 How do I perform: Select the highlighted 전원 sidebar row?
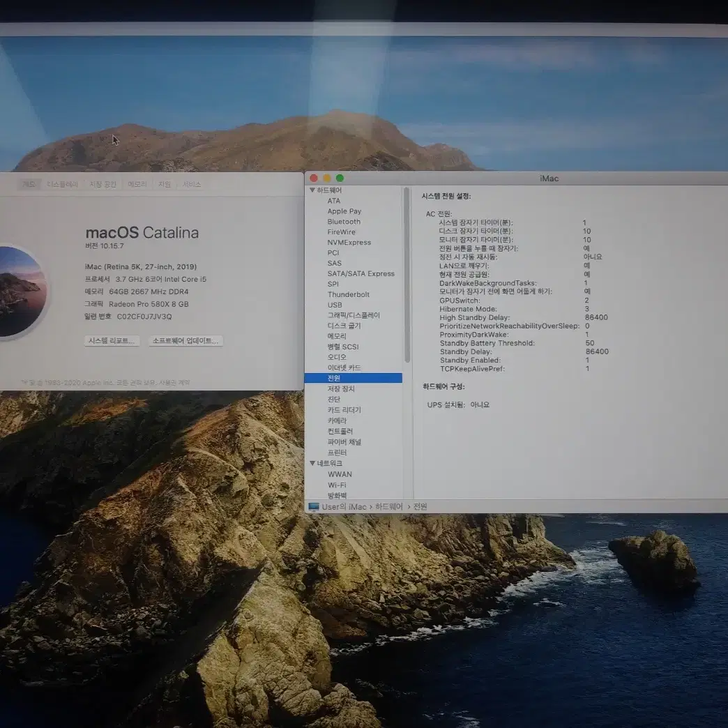click(354, 378)
